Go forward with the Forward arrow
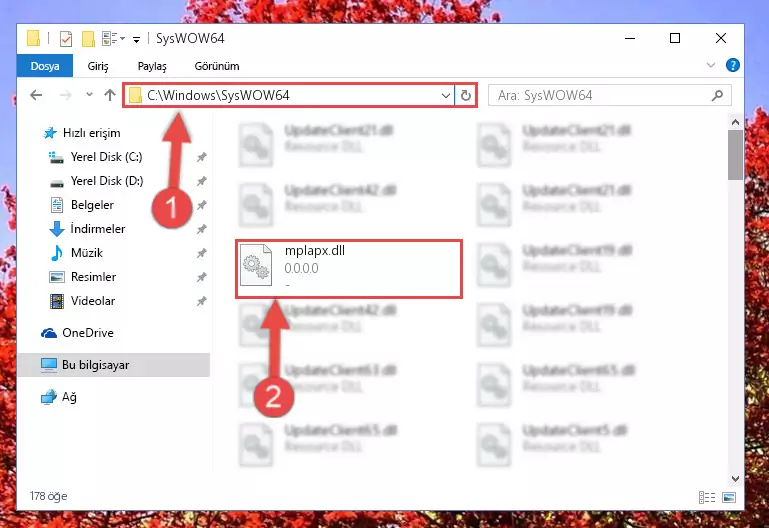Image resolution: width=769 pixels, height=528 pixels. tap(65, 95)
